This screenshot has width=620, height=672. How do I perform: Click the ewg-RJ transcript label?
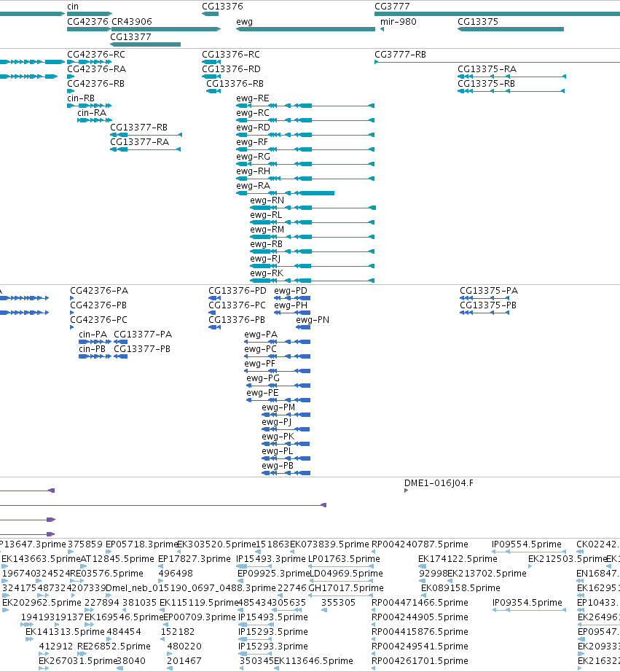[266, 259]
